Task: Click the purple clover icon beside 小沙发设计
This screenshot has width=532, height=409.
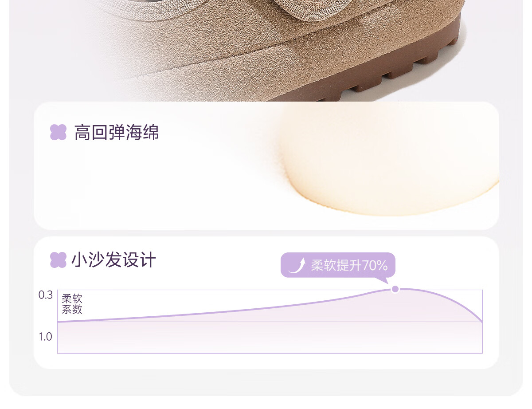Action: click(58, 260)
